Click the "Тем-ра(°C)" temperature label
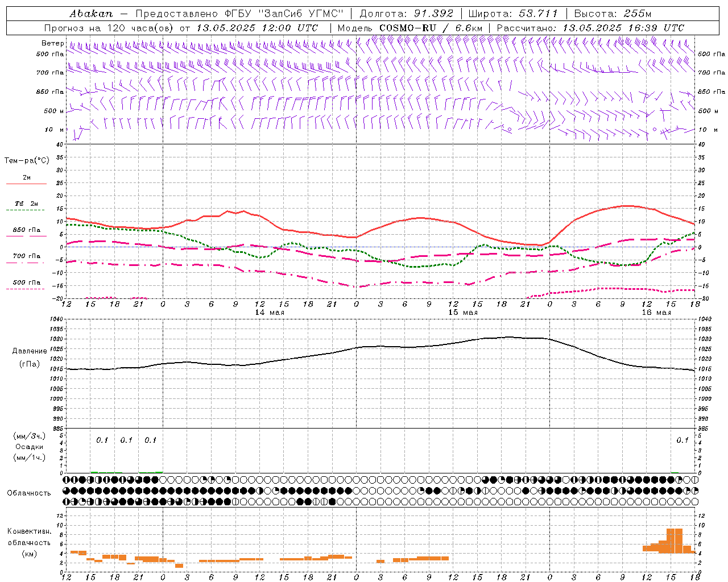 (x=27, y=160)
